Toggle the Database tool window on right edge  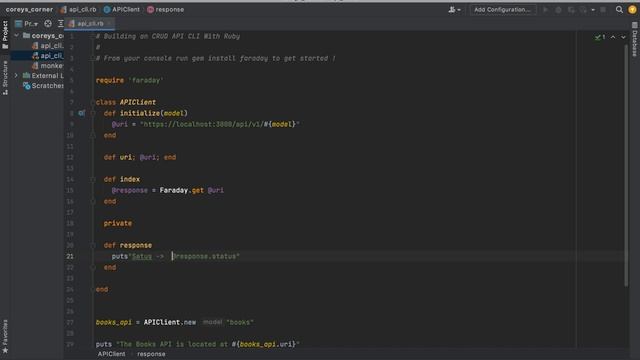coord(635,39)
